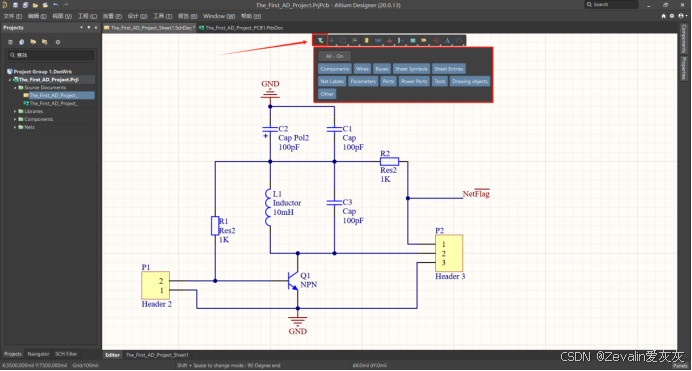Click the selection filter funnel icon

[320, 40]
